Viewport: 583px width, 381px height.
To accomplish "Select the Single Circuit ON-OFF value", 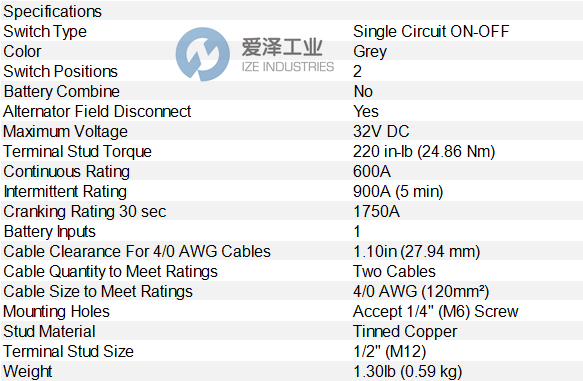I will [431, 32].
